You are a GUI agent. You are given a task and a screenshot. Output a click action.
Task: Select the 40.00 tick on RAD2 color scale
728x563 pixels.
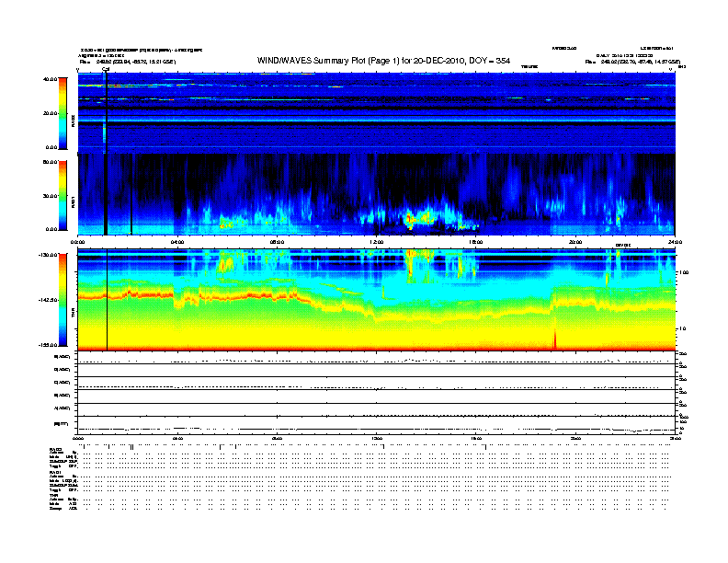click(50, 79)
